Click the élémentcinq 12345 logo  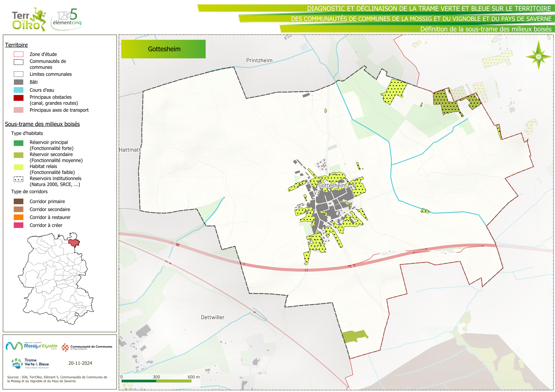(67, 19)
